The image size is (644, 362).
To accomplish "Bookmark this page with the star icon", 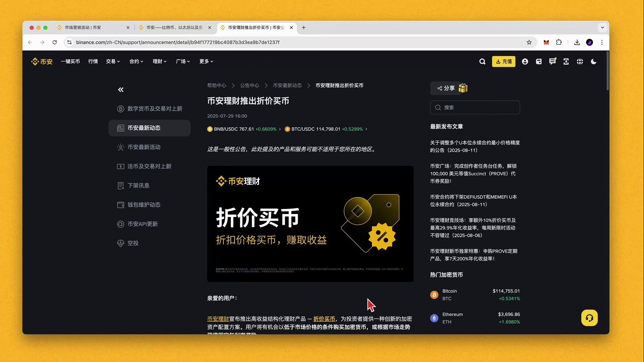I will [x=529, y=42].
